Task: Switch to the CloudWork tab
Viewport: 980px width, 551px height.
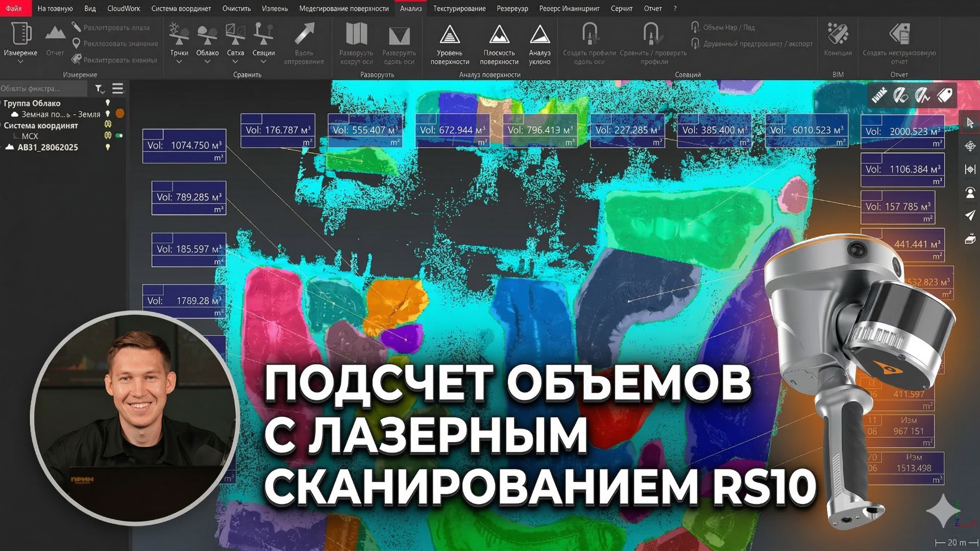Action: click(124, 8)
